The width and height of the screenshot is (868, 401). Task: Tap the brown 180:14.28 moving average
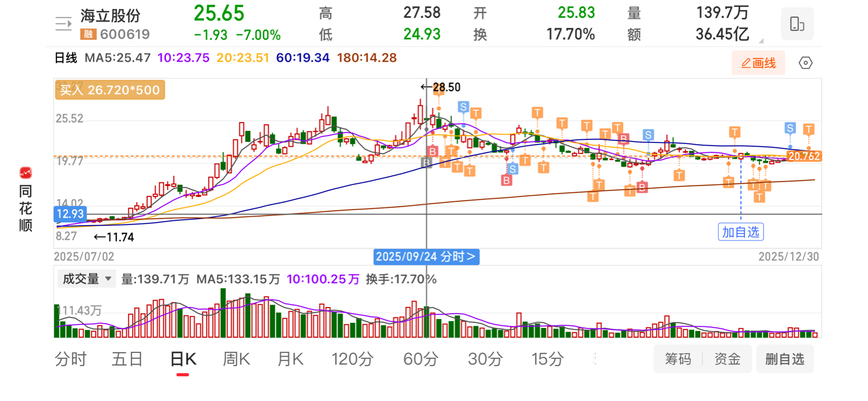pos(366,58)
